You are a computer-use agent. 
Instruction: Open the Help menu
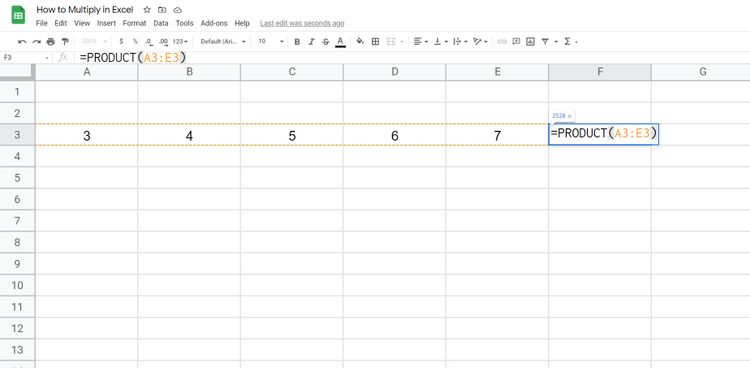tap(242, 23)
